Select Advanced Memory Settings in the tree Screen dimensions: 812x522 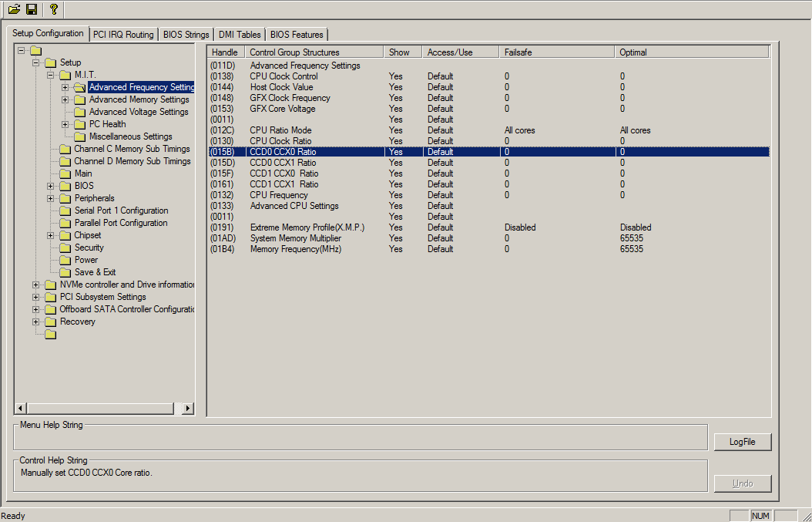(x=139, y=99)
